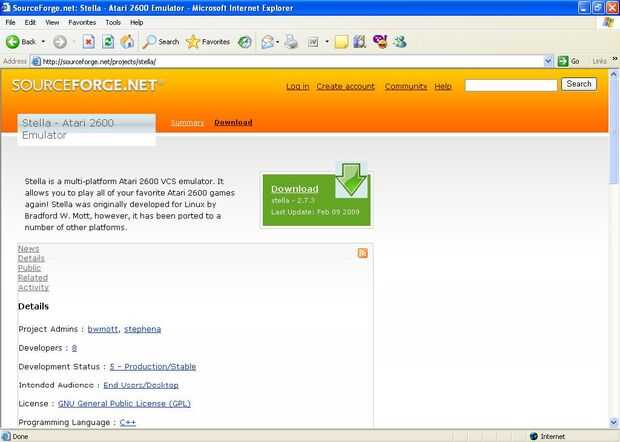Go to the Home page icon
The width and height of the screenshot is (620, 442).
127,42
